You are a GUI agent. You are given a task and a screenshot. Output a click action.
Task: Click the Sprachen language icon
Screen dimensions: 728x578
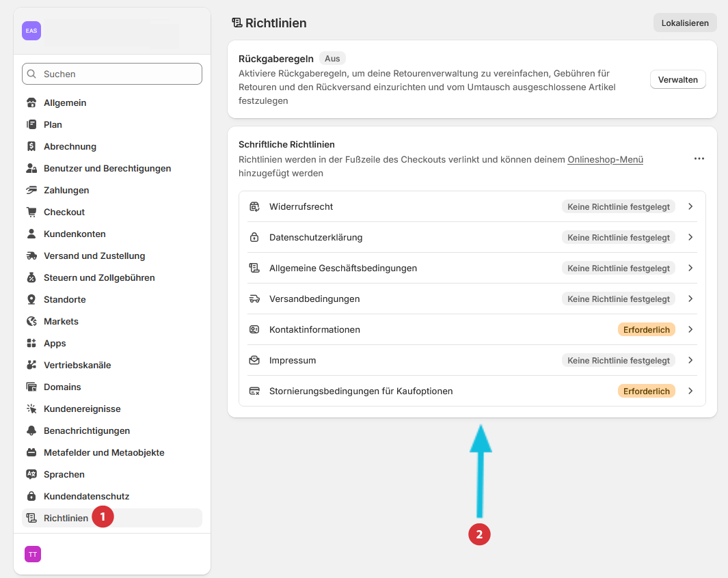pos(31,475)
